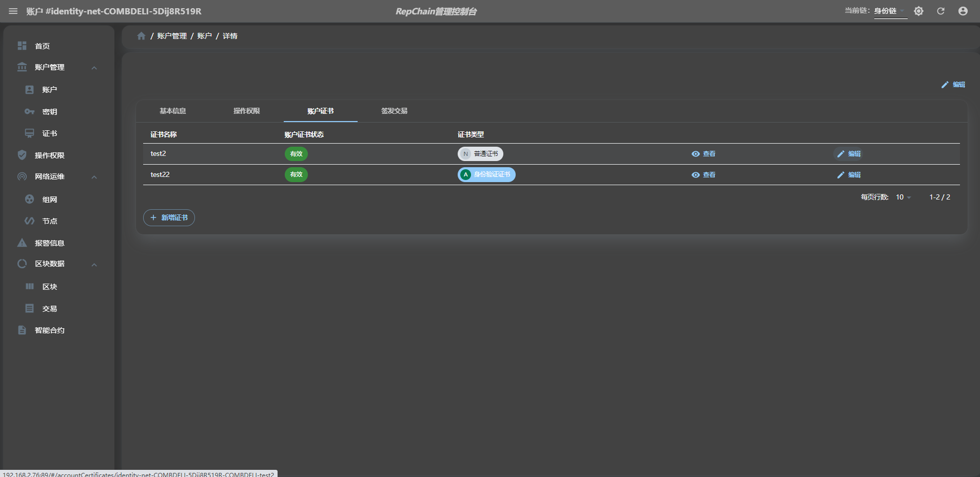This screenshot has height=477, width=980.
Task: Switch to the 签发交易 tab
Action: pos(395,111)
